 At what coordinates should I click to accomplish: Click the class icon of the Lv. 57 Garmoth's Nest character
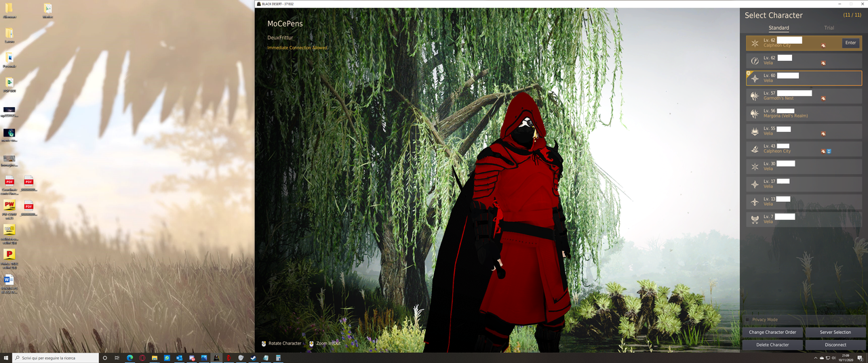[x=755, y=96]
